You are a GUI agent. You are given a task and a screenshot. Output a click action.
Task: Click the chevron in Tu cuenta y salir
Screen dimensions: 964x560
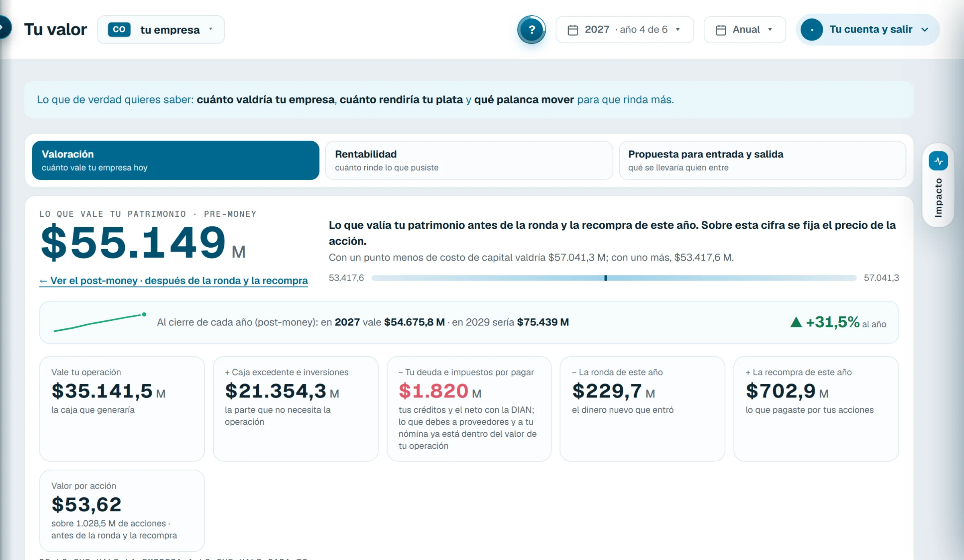point(925,30)
